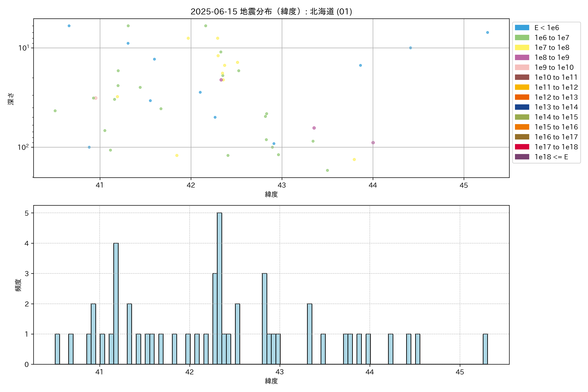Click the histogram bar with frequency 4

tap(116, 303)
